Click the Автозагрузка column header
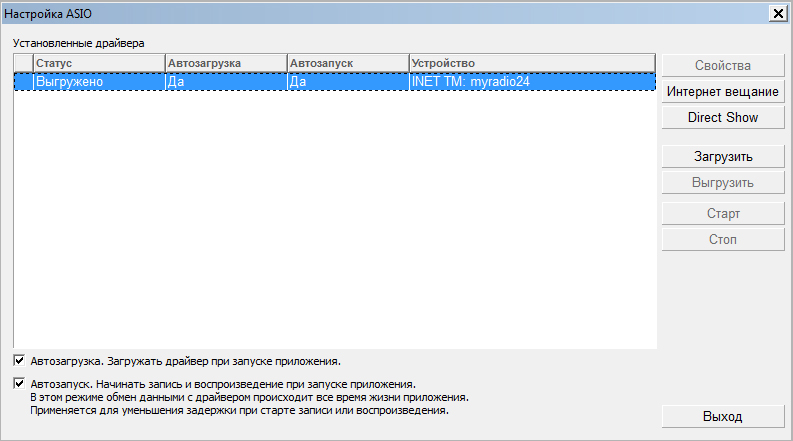The width and height of the screenshot is (793, 441). 225,63
